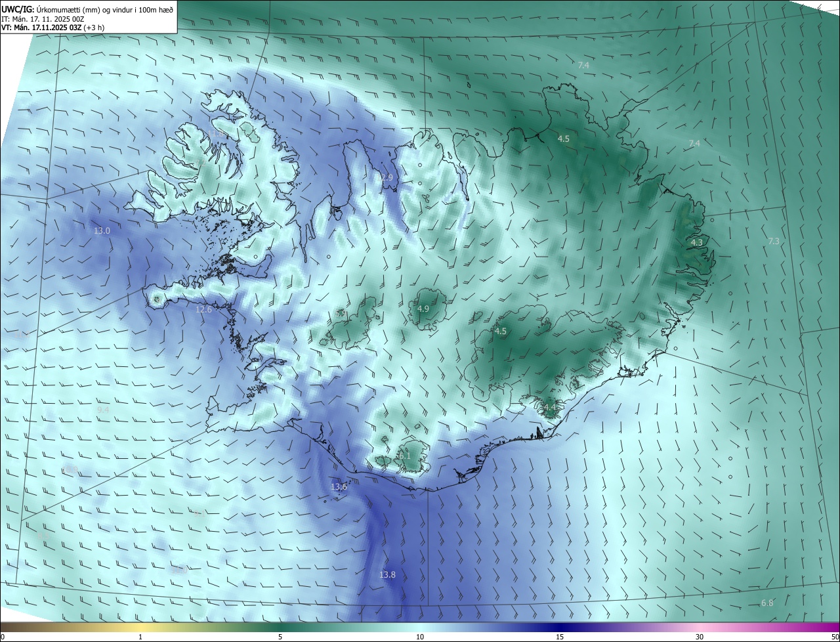Click the 7.3 value on the map
Image resolution: width=840 pixels, height=642 pixels.
(x=774, y=241)
